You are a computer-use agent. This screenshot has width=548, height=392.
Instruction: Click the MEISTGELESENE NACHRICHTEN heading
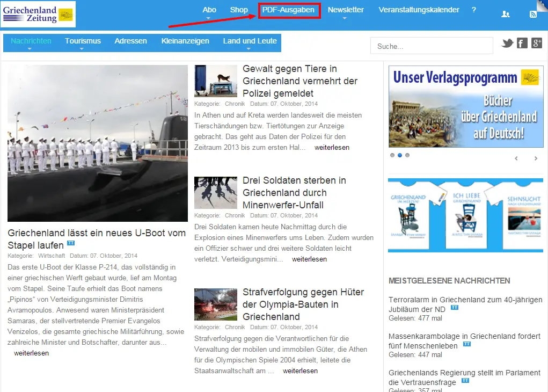tap(449, 281)
